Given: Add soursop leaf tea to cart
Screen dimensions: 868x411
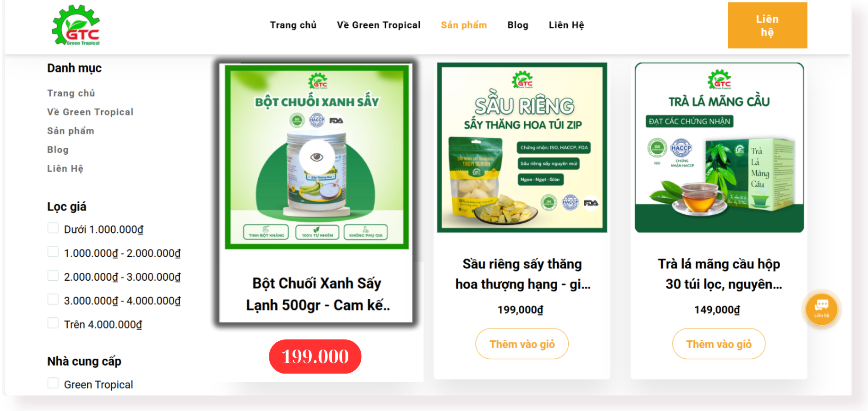Looking at the screenshot, I should click(719, 344).
